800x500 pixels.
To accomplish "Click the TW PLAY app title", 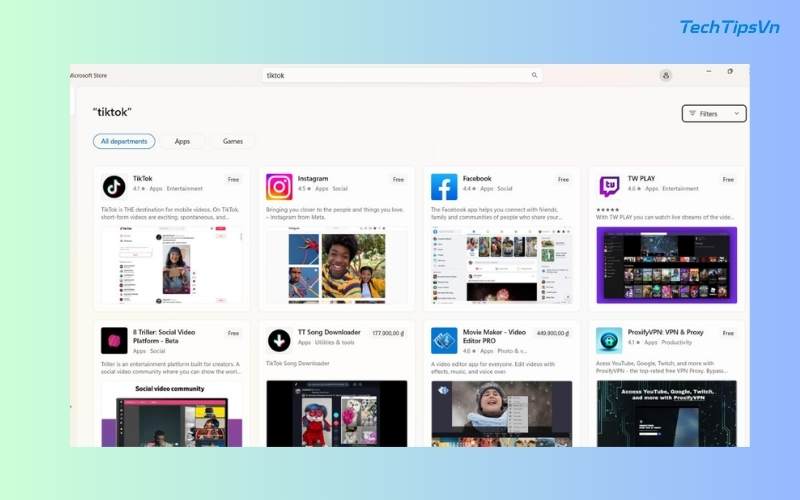I will [641, 179].
